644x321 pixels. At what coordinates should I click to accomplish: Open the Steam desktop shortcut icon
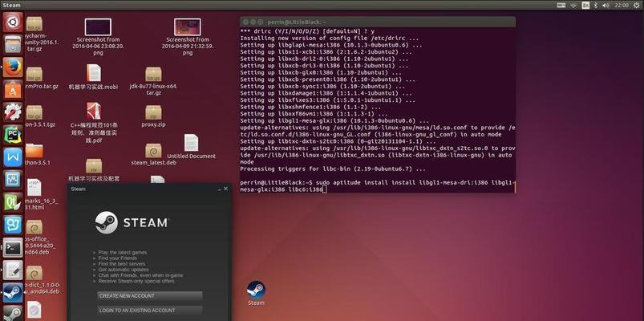click(x=256, y=290)
